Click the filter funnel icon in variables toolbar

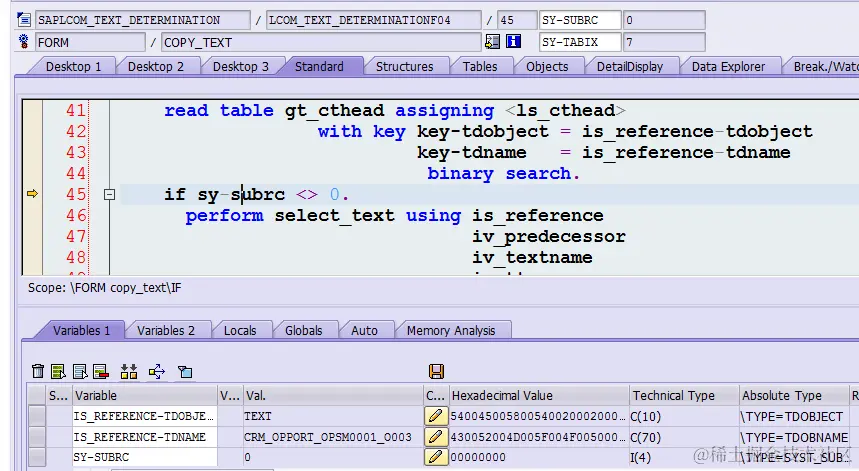[x=185, y=372]
